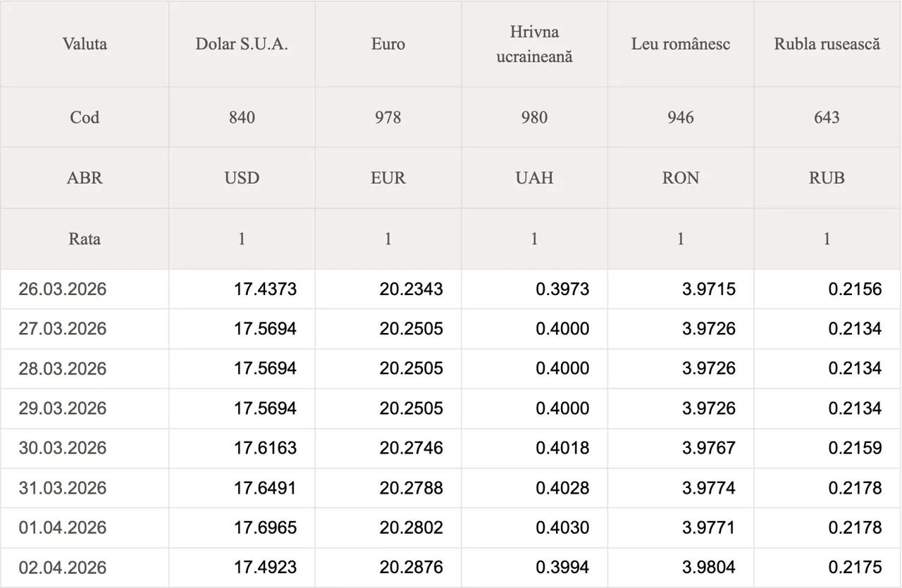Image resolution: width=902 pixels, height=588 pixels.
Task: Select the Valuta header cell
Action: click(85, 44)
